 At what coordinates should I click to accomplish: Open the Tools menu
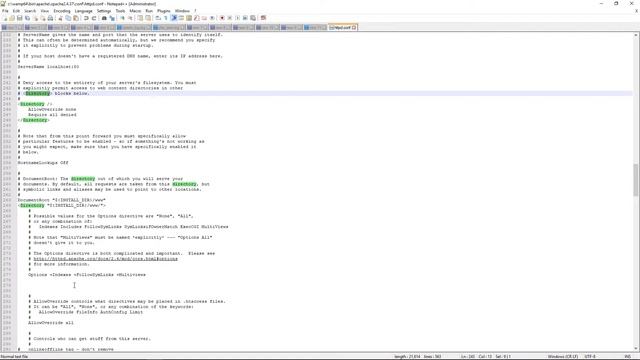(120, 11)
